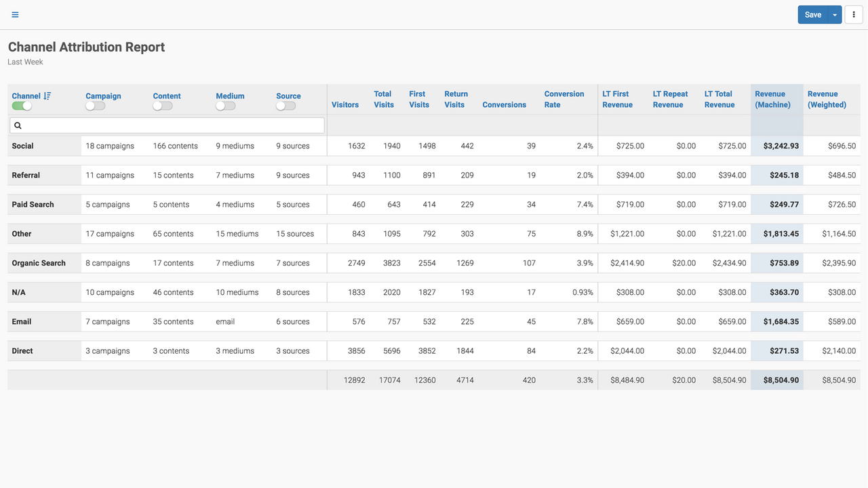Click '166 contents' in Social row
The image size is (868, 488).
176,146
